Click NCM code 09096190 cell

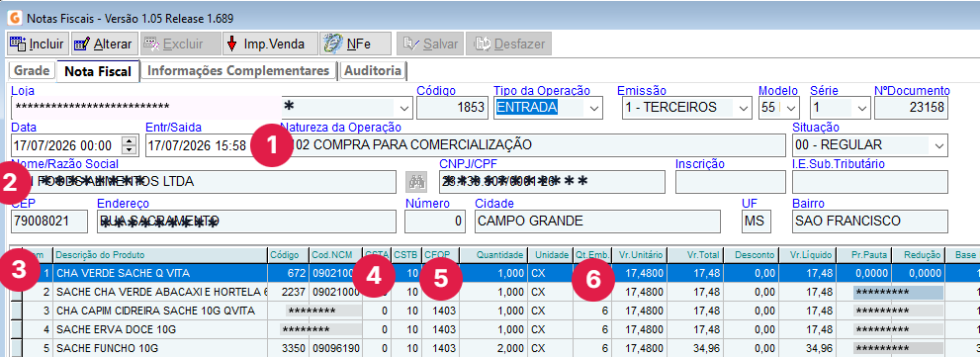coord(336,348)
